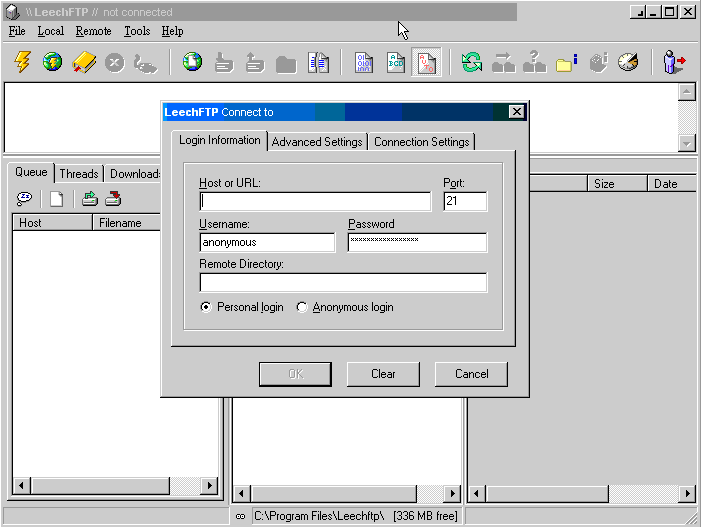This screenshot has width=701, height=527.
Task: Select the Personal login radio button
Action: (206, 307)
